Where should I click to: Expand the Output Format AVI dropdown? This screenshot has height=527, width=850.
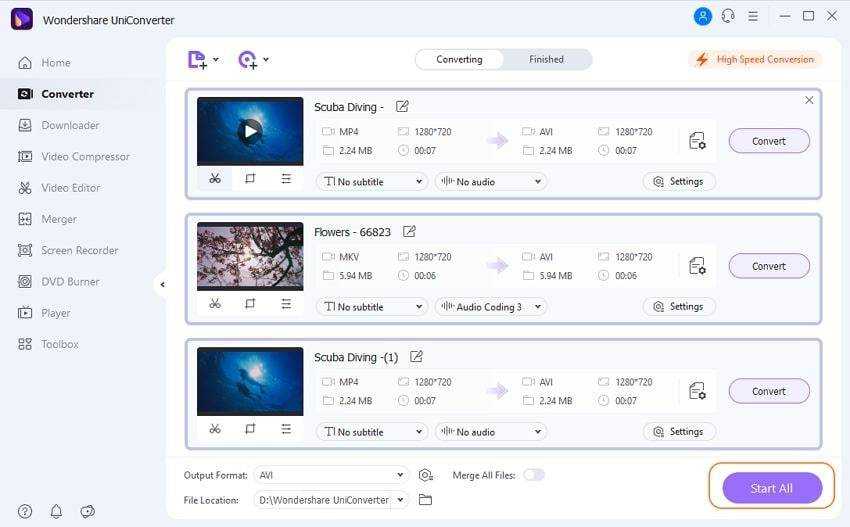point(331,475)
